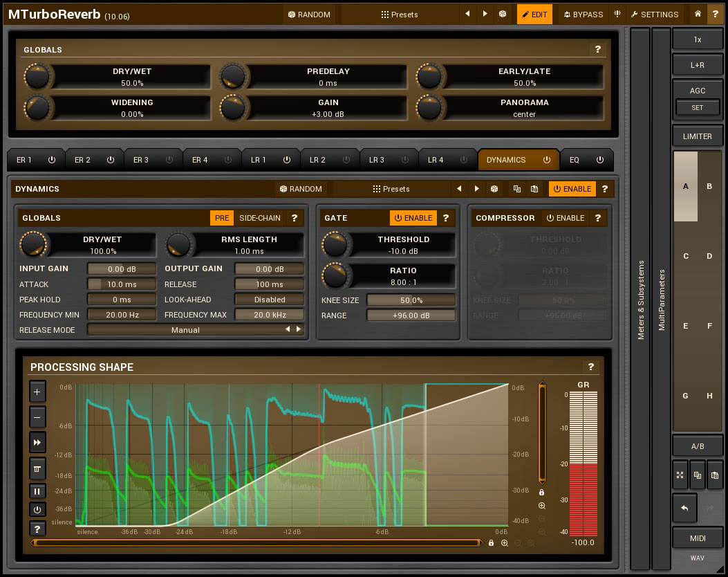Disable the Gate section
Viewport: 728px width, 577px height.
point(413,218)
